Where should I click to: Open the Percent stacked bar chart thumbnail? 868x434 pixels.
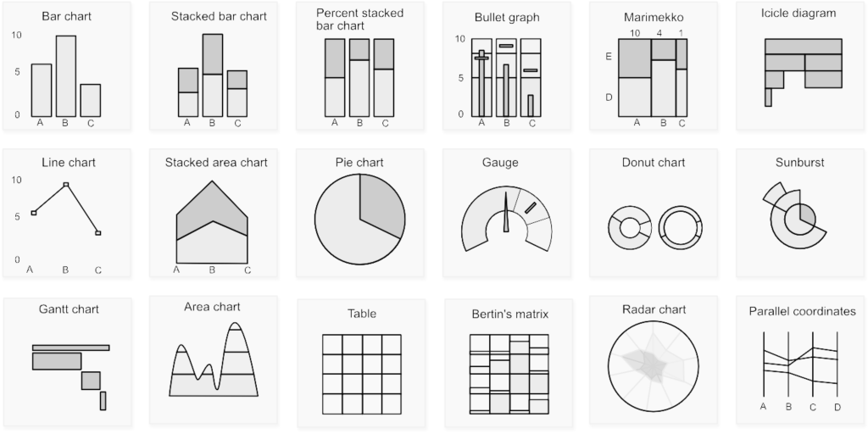click(x=359, y=77)
